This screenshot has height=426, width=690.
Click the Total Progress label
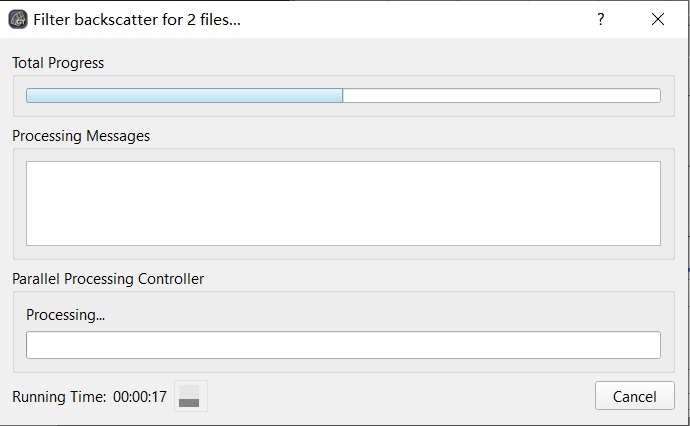click(58, 63)
